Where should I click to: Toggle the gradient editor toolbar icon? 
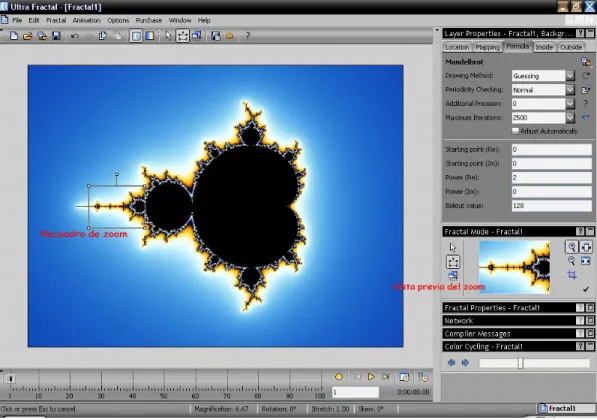click(150, 36)
